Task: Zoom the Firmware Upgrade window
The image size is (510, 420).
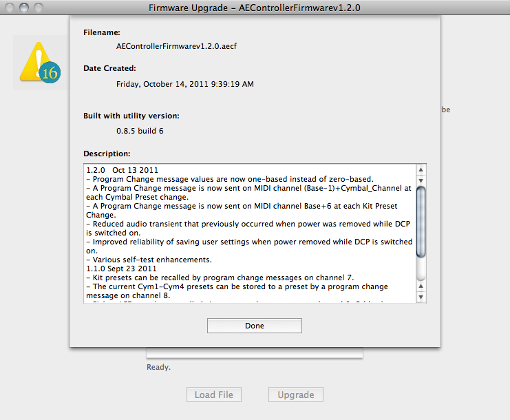Action: (39, 8)
